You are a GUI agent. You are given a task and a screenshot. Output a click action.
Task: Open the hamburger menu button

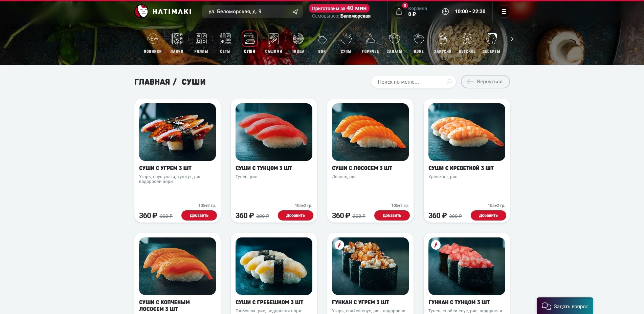pos(504,12)
